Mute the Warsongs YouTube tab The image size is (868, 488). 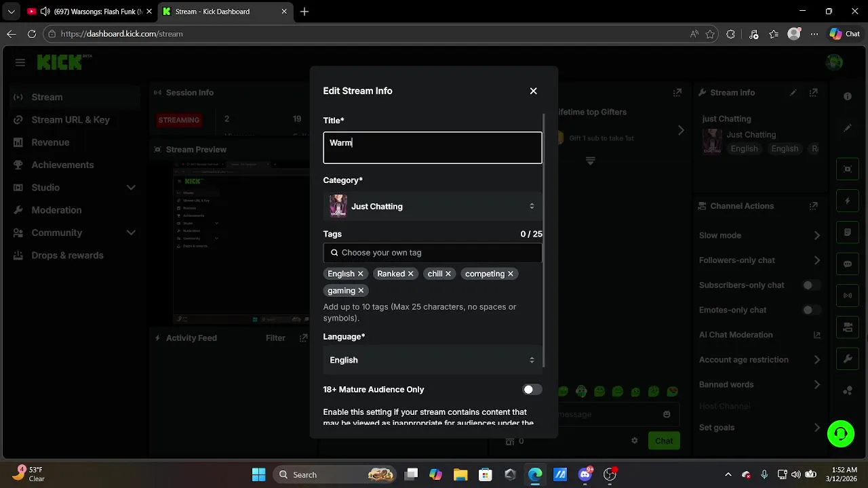45,12
